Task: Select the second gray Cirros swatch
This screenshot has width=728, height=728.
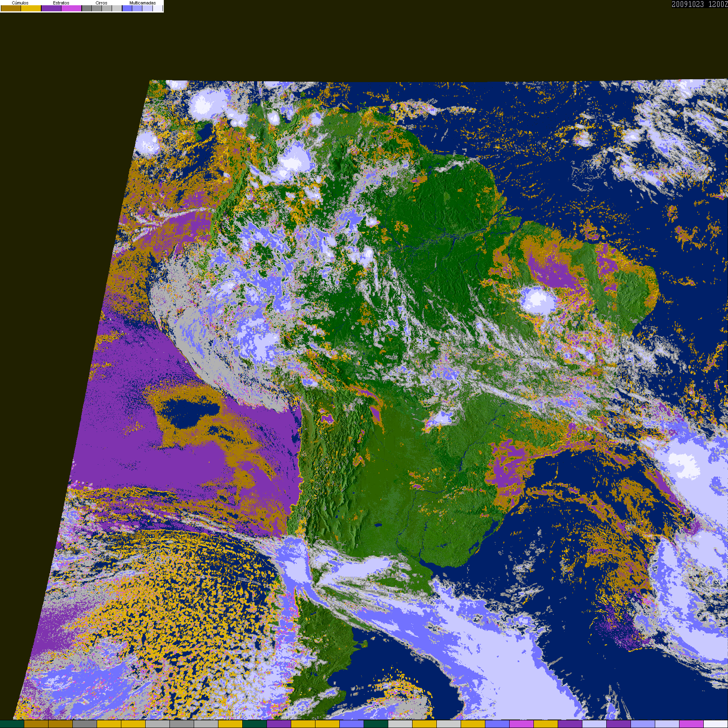Action: [x=97, y=8]
